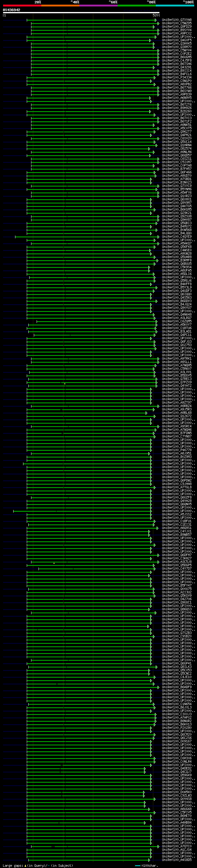The image size is (197, 868).
Task: Select hit label UniRef100_B7FH57
Action: tap(177, 169)
